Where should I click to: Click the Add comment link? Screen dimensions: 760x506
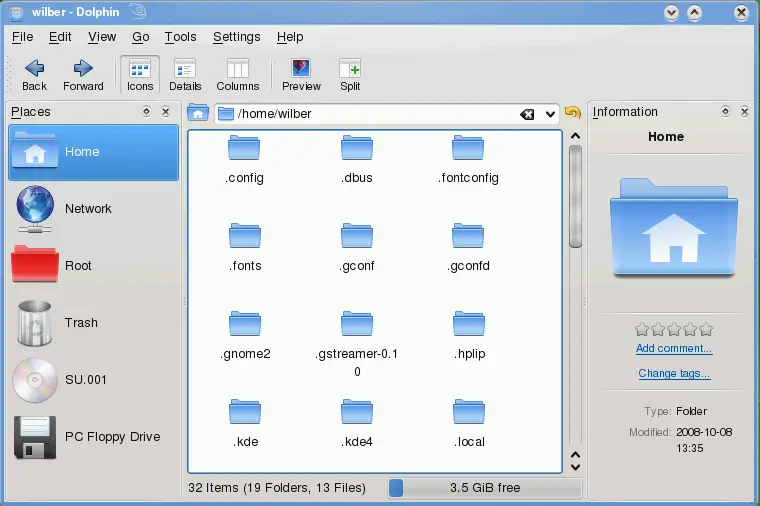674,349
